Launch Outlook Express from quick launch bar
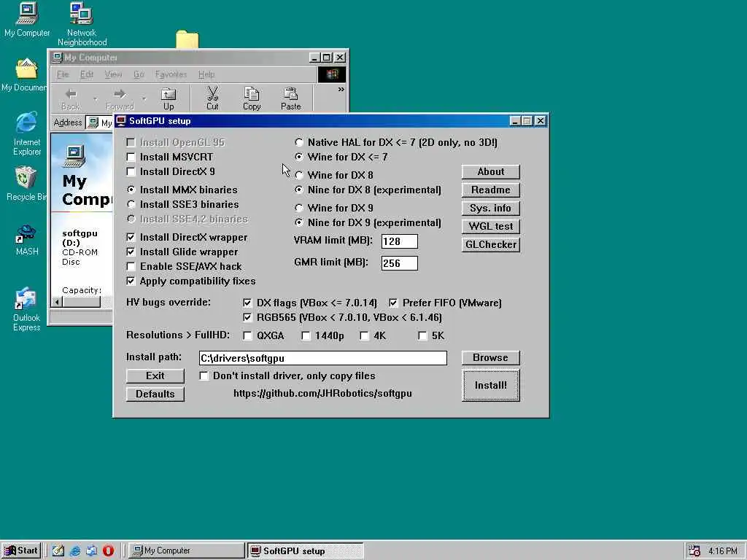 [x=91, y=551]
